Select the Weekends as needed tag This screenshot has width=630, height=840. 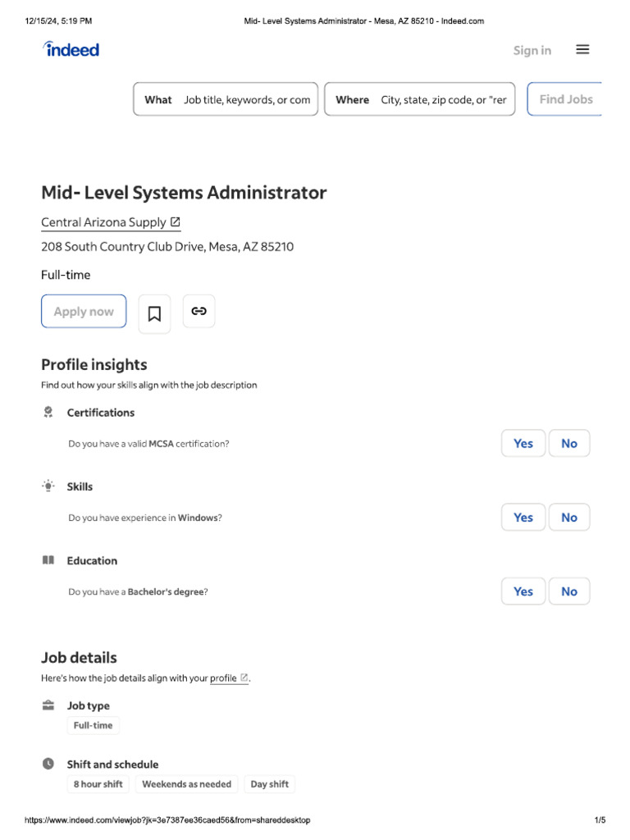pyautogui.click(x=186, y=784)
